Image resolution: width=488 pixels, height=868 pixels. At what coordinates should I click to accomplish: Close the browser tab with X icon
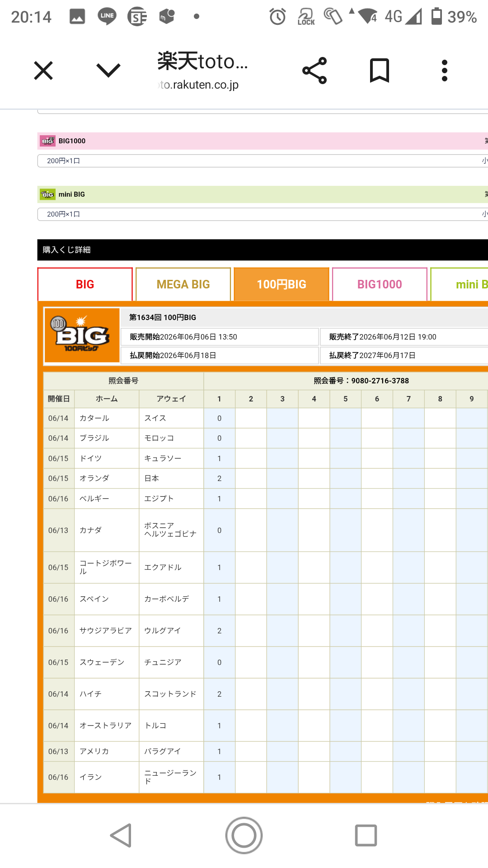point(43,71)
